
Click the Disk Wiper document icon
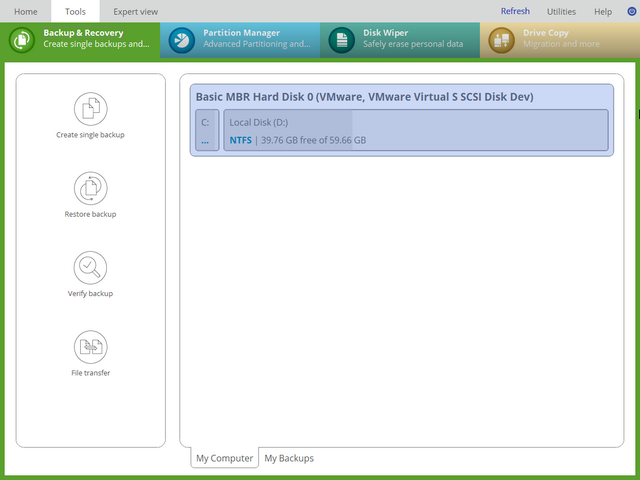click(342, 40)
